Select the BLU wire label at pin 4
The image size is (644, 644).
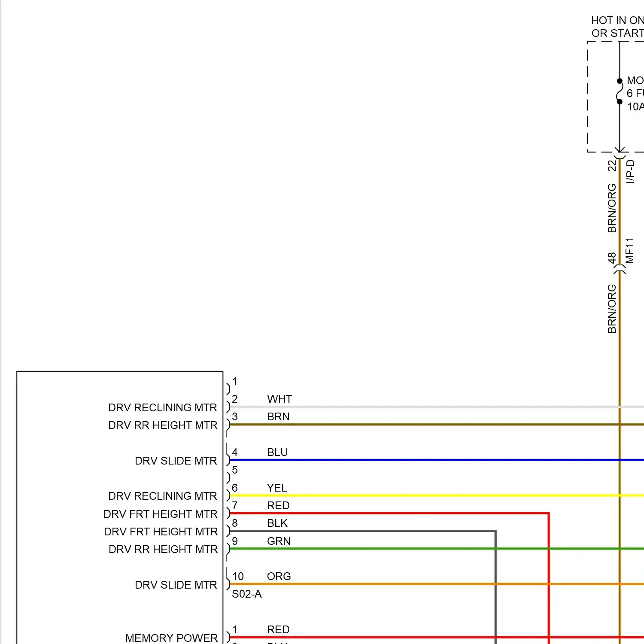[x=277, y=452]
